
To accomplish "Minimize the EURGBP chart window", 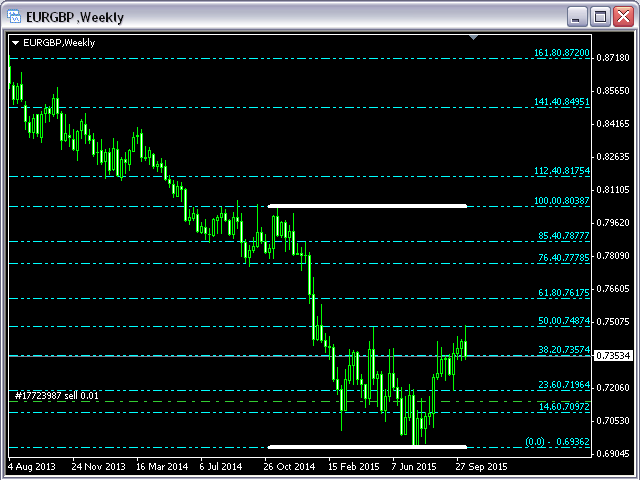I will point(576,16).
